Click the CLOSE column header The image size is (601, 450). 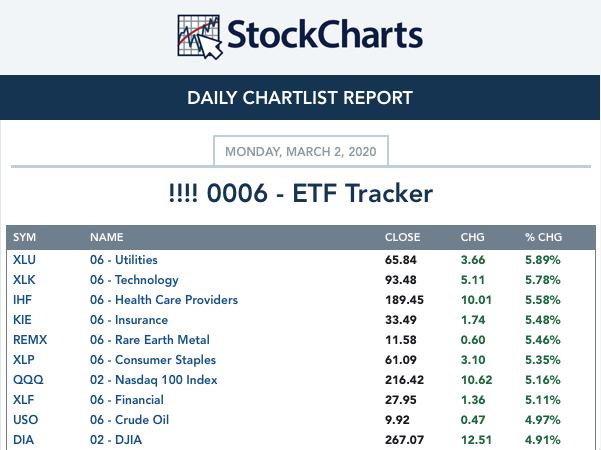pos(402,237)
